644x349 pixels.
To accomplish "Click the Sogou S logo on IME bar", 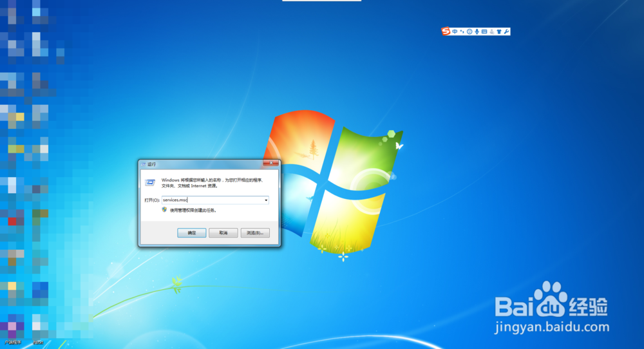I will point(446,31).
